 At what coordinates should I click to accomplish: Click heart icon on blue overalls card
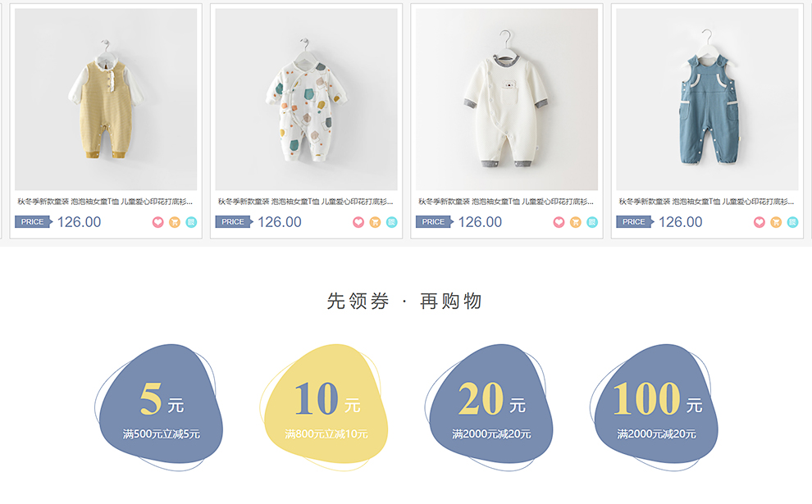tap(760, 222)
